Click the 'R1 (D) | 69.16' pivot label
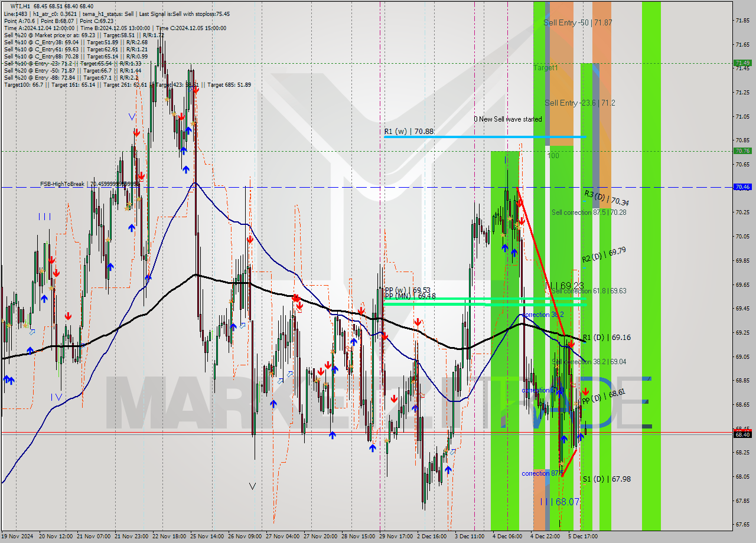The height and width of the screenshot is (543, 756). click(607, 338)
